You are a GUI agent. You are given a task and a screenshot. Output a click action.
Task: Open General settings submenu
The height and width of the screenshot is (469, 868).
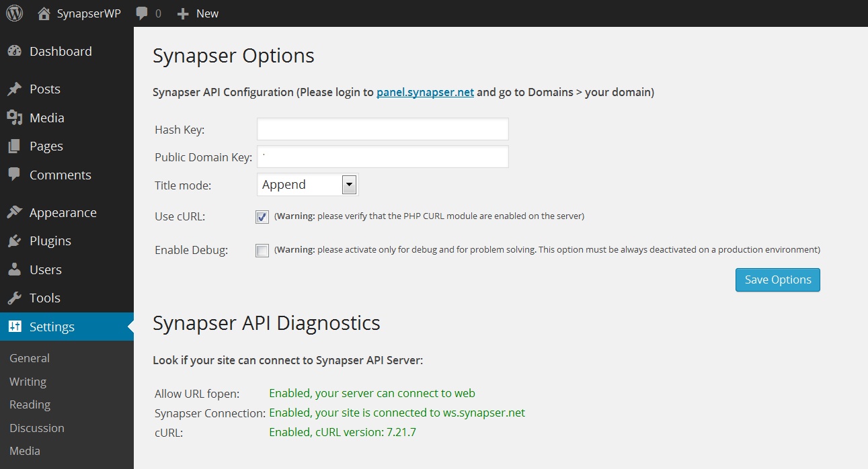[x=30, y=358]
